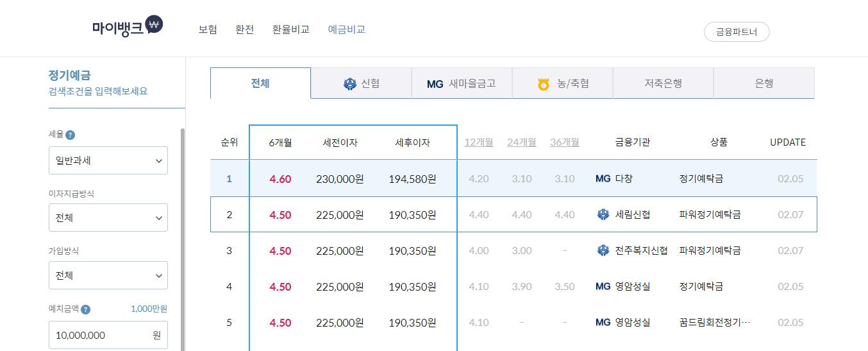
Task: Click the 순위 column header
Action: (230, 142)
